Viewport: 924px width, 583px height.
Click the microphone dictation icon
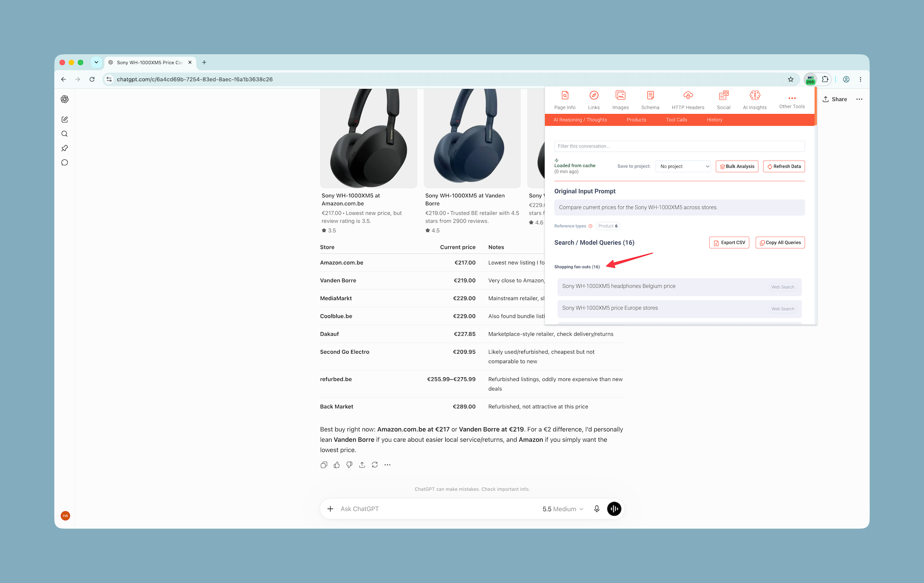(596, 509)
